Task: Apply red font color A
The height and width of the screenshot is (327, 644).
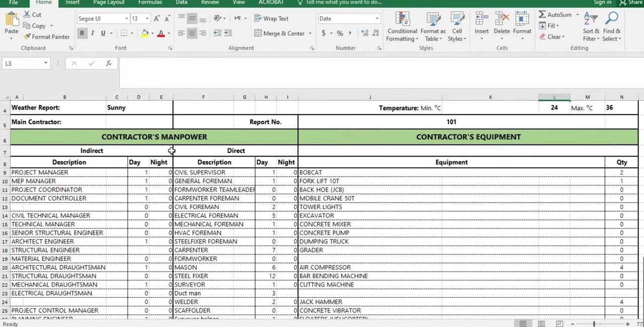Action: [161, 33]
